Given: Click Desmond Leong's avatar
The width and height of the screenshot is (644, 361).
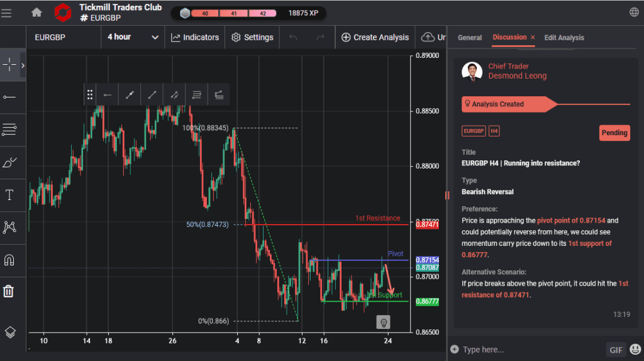Looking at the screenshot, I should pyautogui.click(x=472, y=72).
